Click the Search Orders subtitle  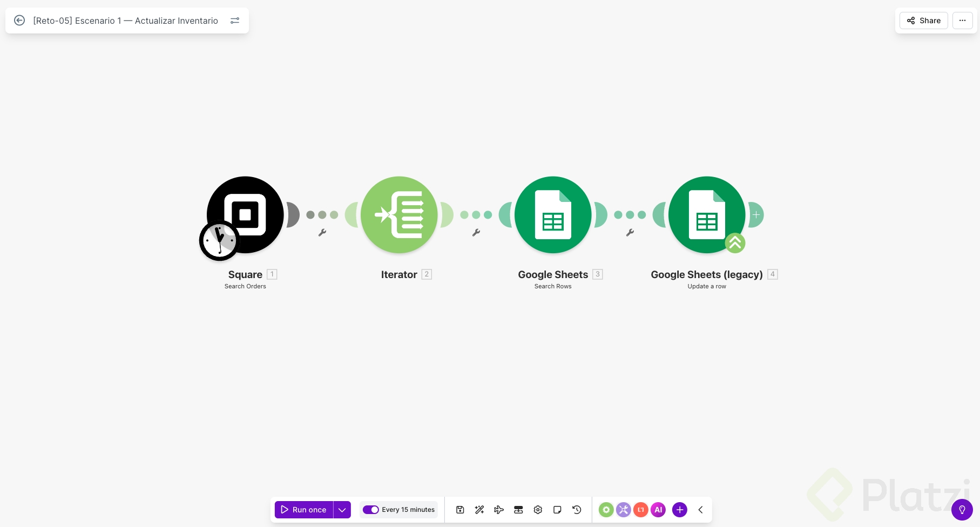click(x=245, y=286)
